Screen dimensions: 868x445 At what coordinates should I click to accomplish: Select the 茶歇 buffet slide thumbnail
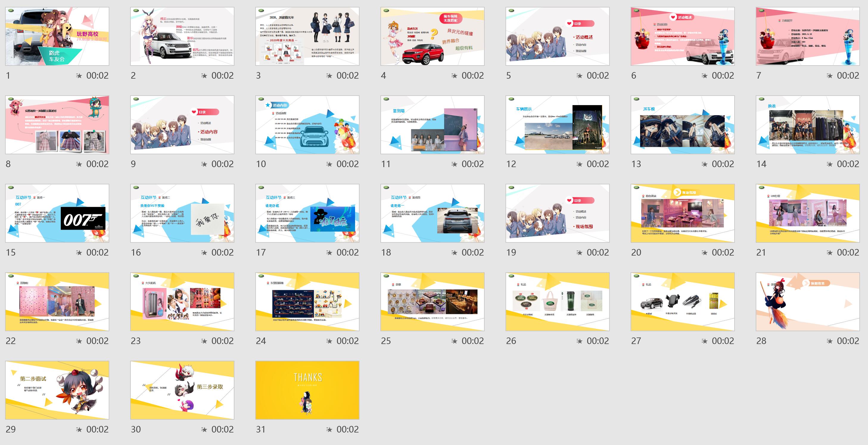pos(432,301)
